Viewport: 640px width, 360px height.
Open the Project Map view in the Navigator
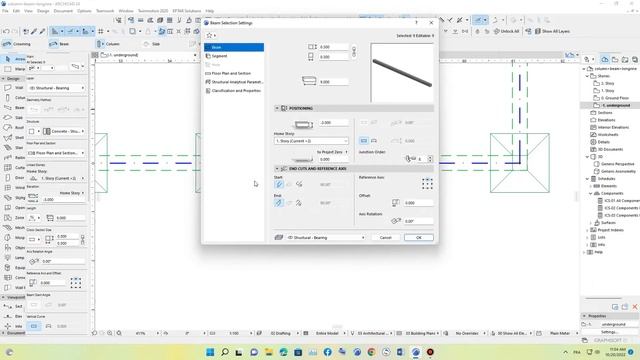605,60
